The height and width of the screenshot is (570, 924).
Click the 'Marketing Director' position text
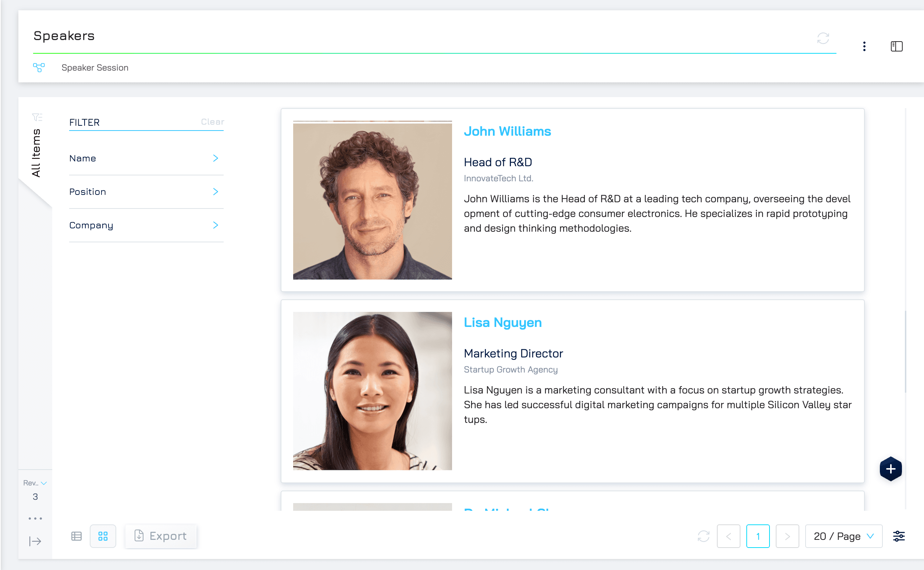click(513, 354)
